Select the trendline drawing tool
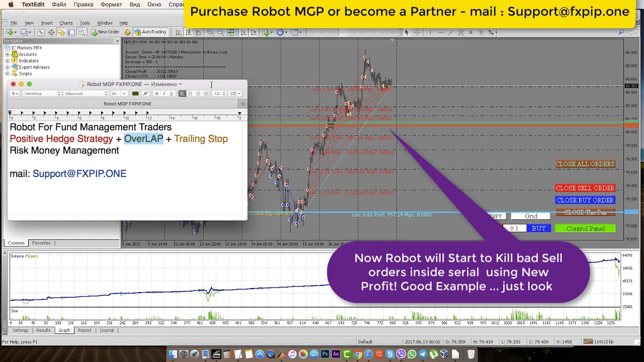644x362 pixels. pos(451,32)
